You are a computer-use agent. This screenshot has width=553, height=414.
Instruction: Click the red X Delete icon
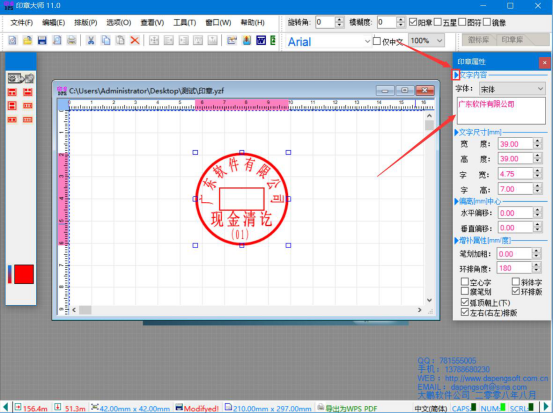[135, 40]
